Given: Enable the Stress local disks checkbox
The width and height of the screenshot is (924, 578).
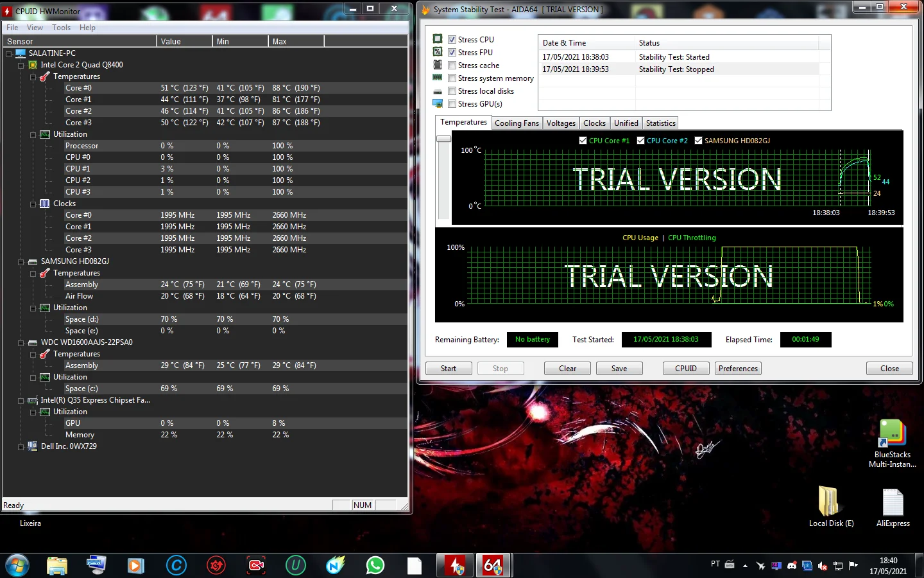Looking at the screenshot, I should click(452, 91).
